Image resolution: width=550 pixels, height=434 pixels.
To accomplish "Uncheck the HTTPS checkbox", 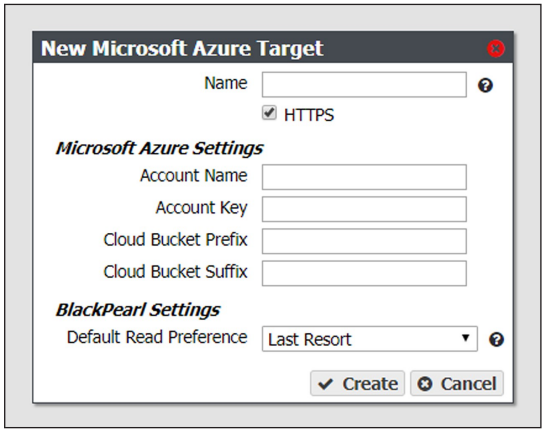I will 269,113.
